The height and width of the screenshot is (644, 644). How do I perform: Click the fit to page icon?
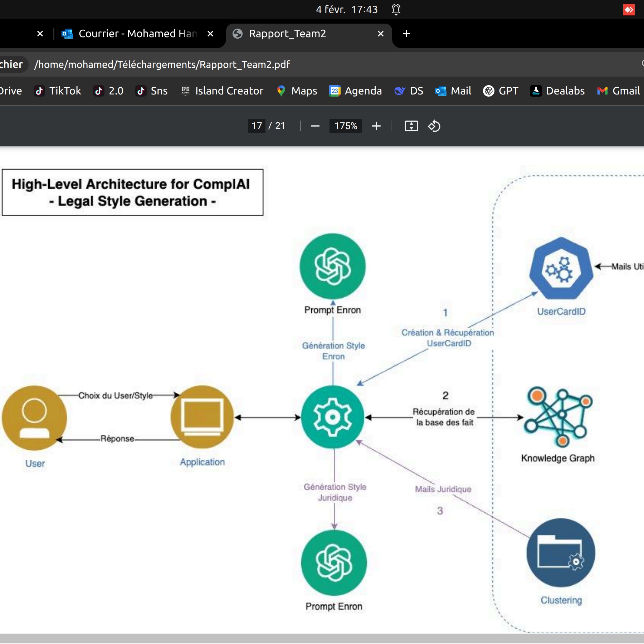(411, 126)
